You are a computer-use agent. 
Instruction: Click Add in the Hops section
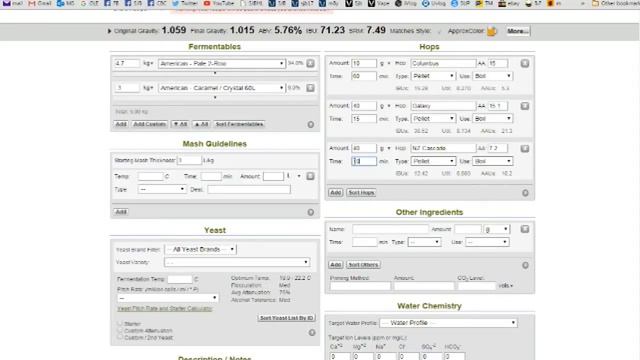coord(336,193)
